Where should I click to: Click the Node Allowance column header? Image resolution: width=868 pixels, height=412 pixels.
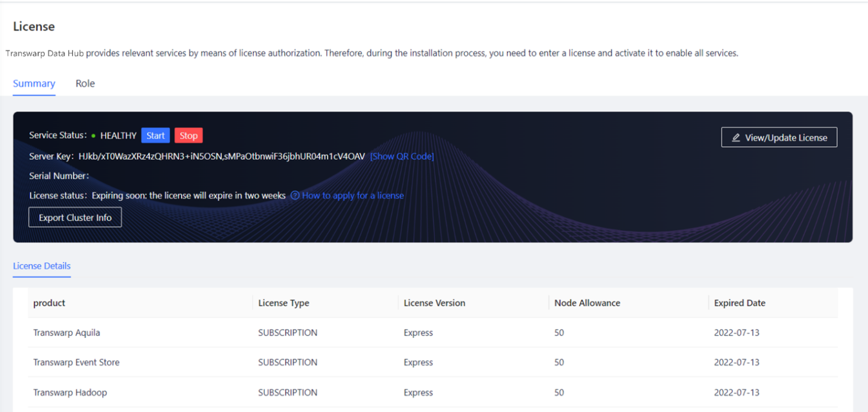tap(587, 303)
